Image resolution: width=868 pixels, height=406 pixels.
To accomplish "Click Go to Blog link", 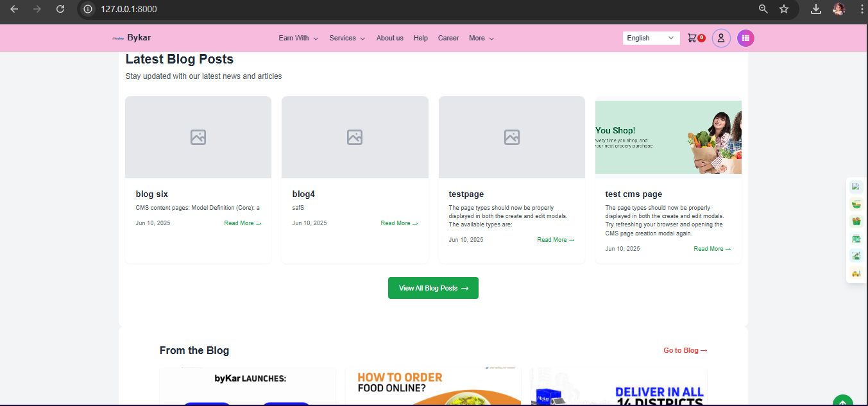I will click(x=685, y=350).
